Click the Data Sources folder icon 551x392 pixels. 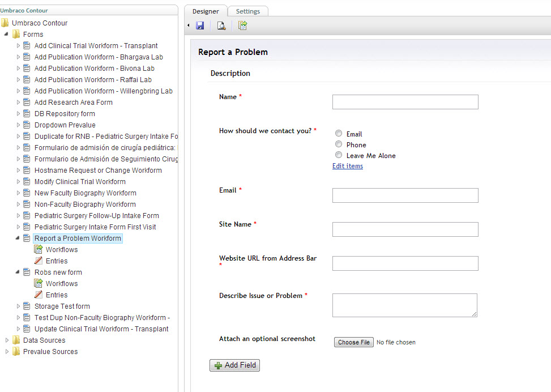tap(16, 340)
